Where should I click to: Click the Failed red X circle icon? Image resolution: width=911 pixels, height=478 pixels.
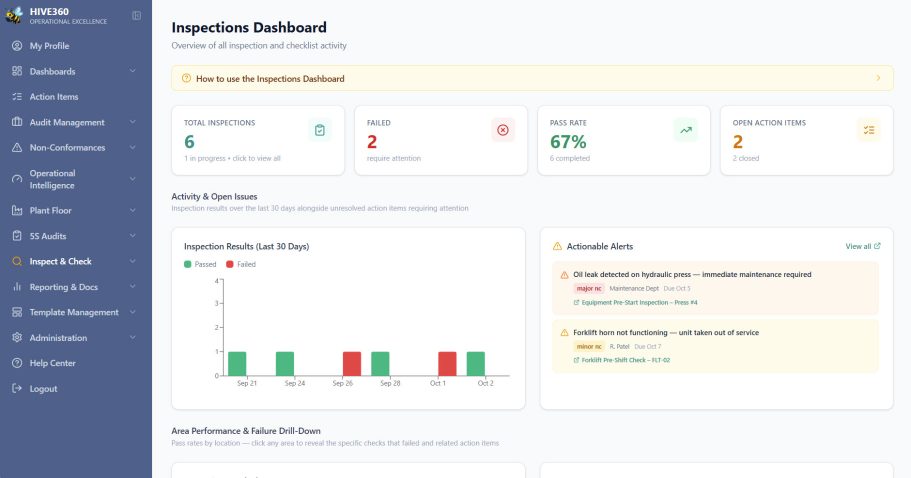[x=503, y=130]
